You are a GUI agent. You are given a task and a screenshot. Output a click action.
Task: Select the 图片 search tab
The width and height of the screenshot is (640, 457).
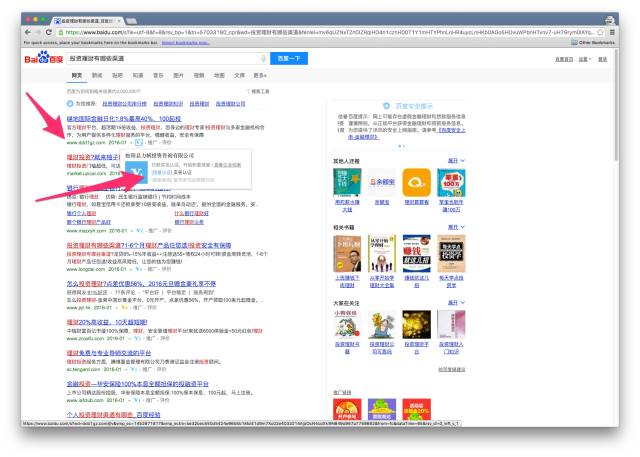178,75
